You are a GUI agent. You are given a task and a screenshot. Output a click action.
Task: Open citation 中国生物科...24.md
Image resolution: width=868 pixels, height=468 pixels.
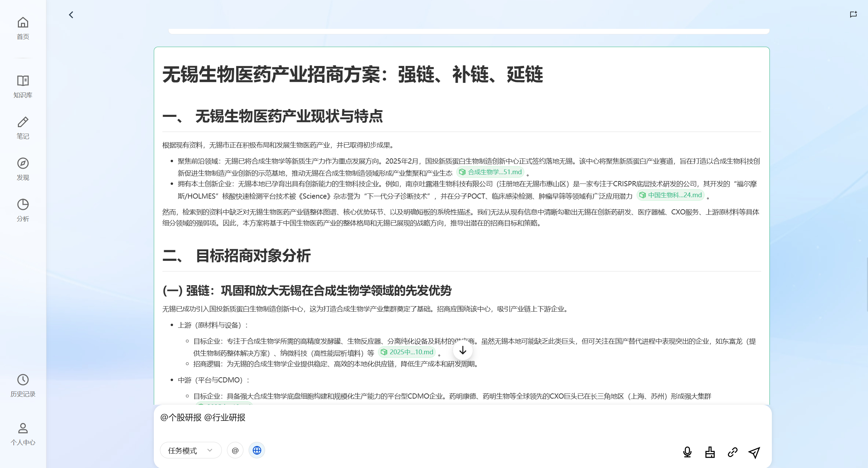670,195
